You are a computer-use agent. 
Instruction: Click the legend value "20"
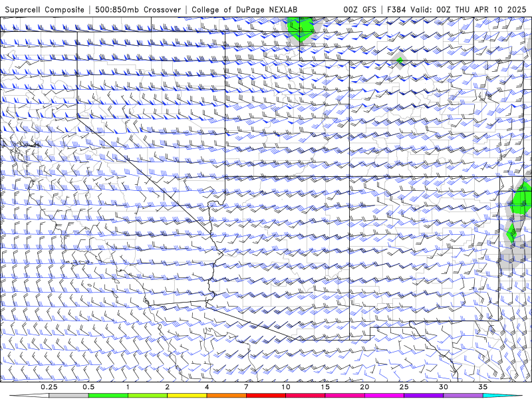364,387
